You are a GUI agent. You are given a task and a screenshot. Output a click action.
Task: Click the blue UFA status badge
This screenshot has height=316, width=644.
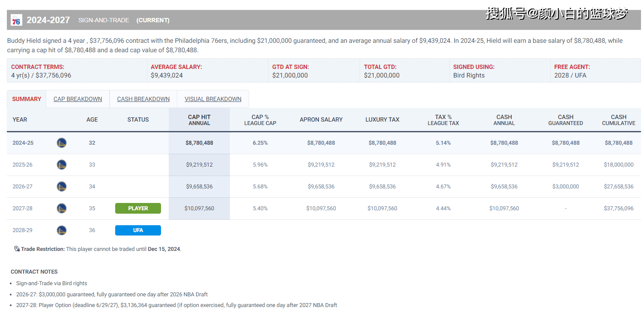(138, 230)
